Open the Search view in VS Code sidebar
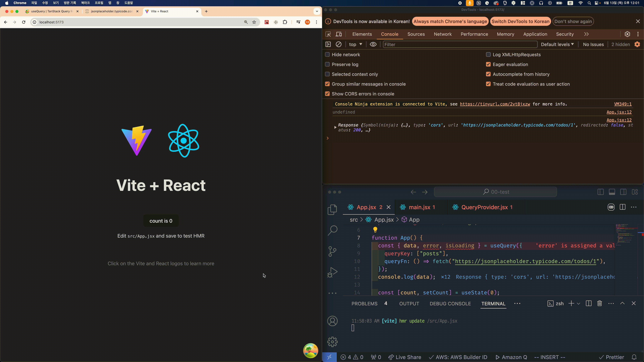The image size is (644, 362). [x=332, y=230]
